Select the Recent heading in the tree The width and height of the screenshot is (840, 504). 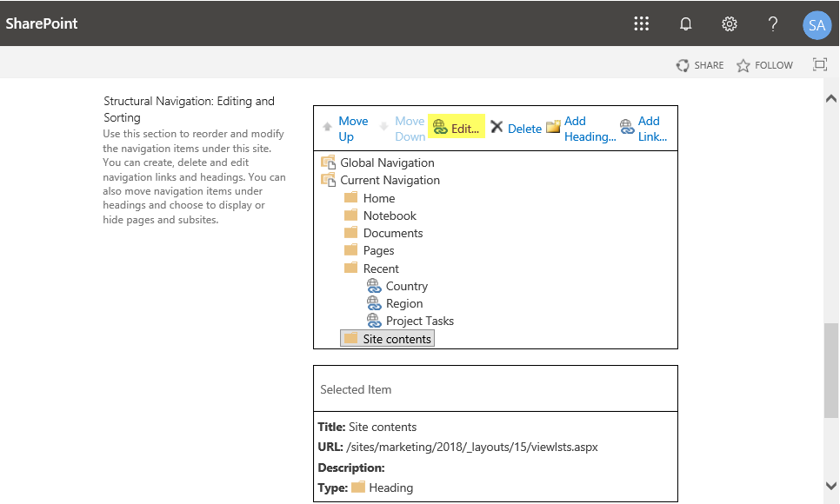tap(382, 268)
